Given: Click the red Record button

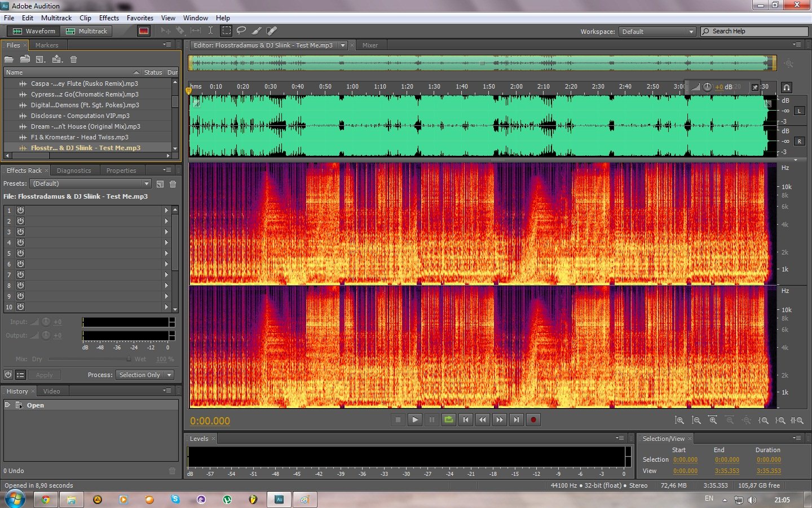Looking at the screenshot, I should pyautogui.click(x=533, y=419).
